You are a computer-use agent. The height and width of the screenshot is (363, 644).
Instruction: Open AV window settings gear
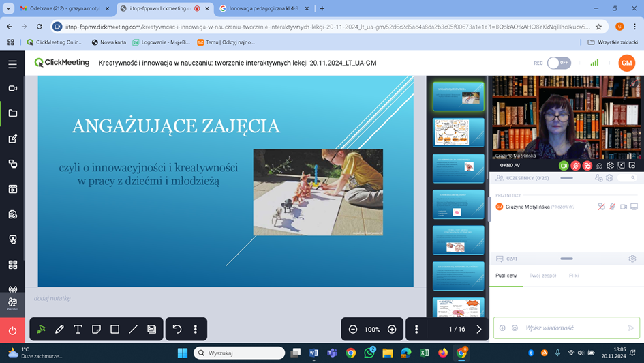point(611,166)
